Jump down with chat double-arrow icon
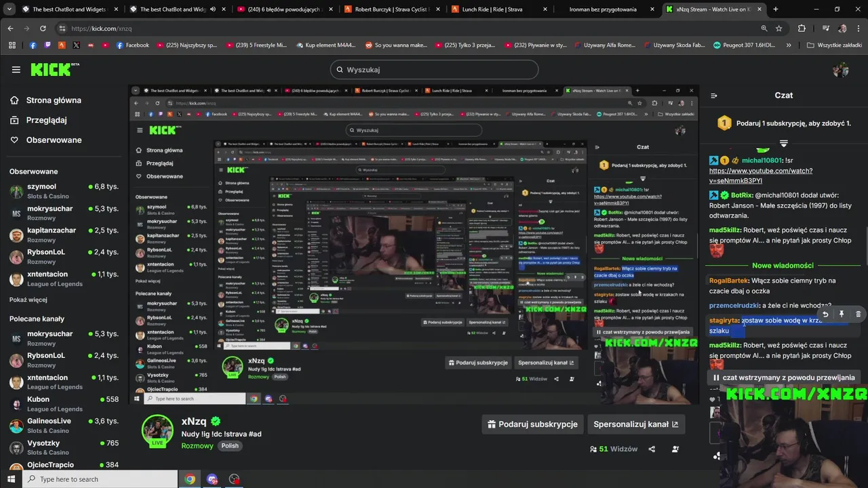Image resolution: width=868 pixels, height=488 pixels. tap(783, 144)
